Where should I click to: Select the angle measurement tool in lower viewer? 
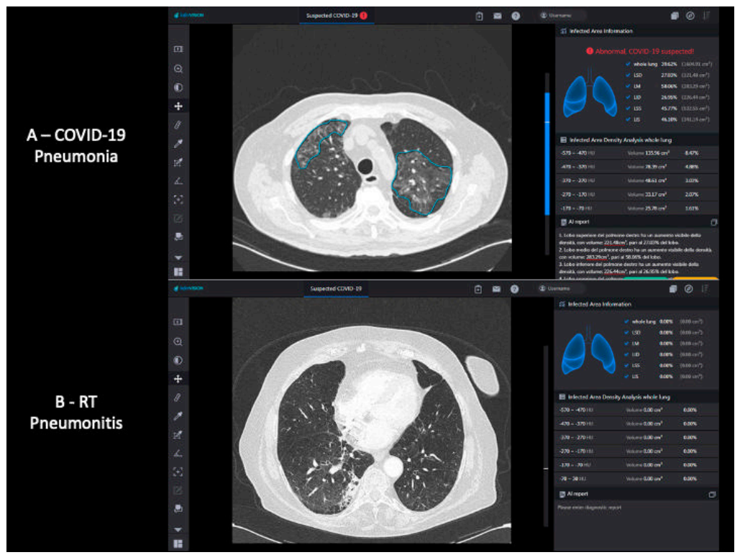[x=178, y=454]
